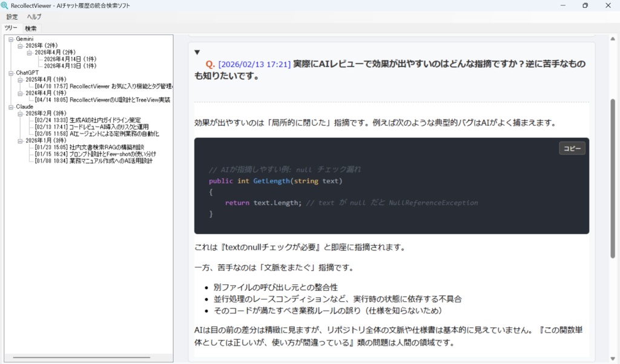The width and height of the screenshot is (620, 364).
Task: Open [01/23 15:05] 社内文書検索RAG chat
Action: coord(90,148)
